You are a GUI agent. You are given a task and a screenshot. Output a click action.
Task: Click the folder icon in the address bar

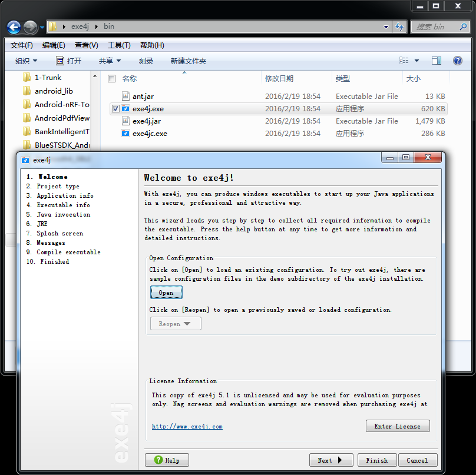point(53,26)
